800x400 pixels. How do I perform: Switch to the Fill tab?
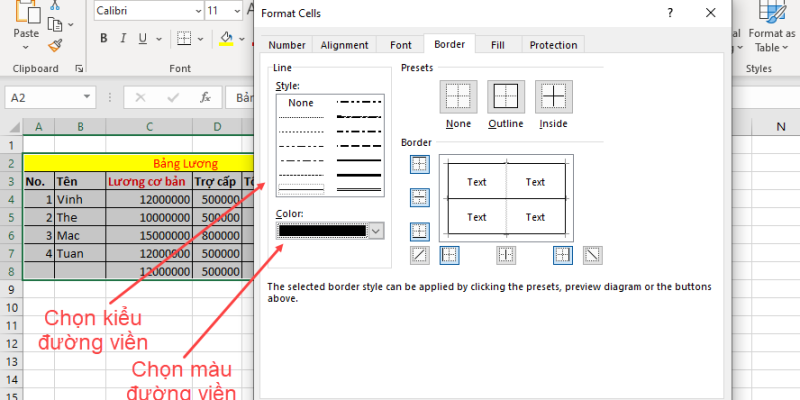click(x=497, y=45)
